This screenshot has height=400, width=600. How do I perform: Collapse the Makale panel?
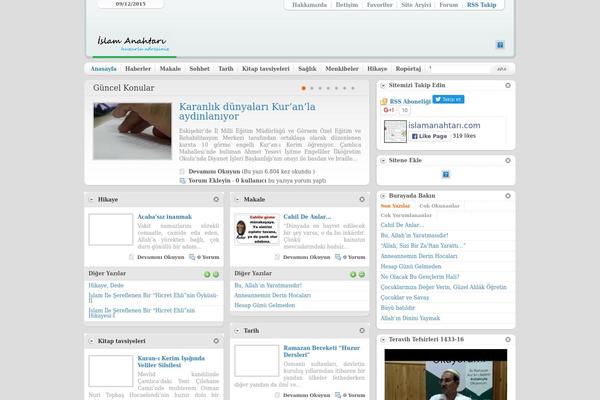[237, 199]
